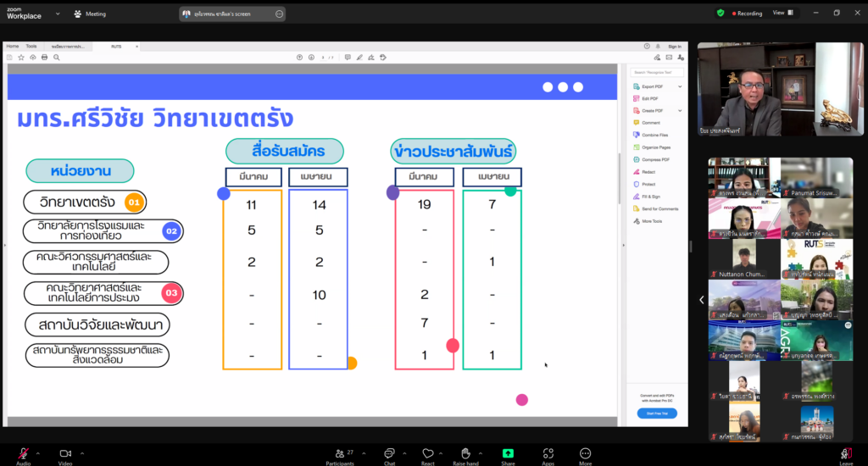Click the Acrobat notifications bell icon
This screenshot has width=868, height=466.
658,47
